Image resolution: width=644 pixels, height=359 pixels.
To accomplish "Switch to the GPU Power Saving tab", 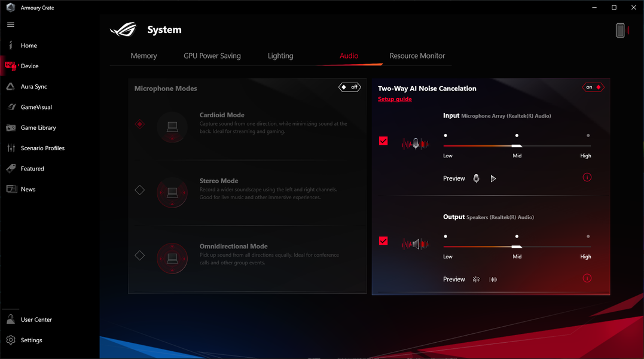I will [212, 56].
